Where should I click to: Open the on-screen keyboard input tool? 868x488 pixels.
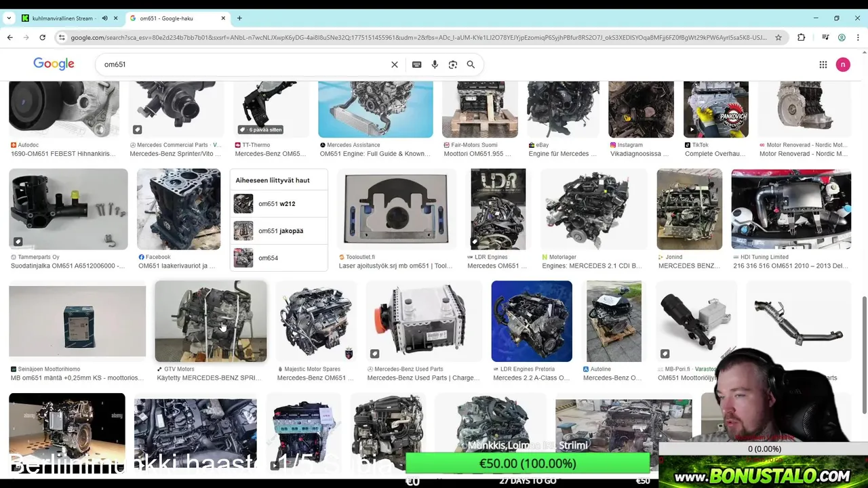click(417, 64)
